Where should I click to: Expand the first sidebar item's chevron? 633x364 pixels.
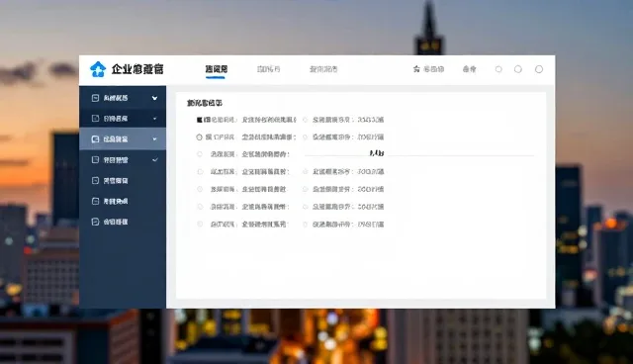coord(154,98)
